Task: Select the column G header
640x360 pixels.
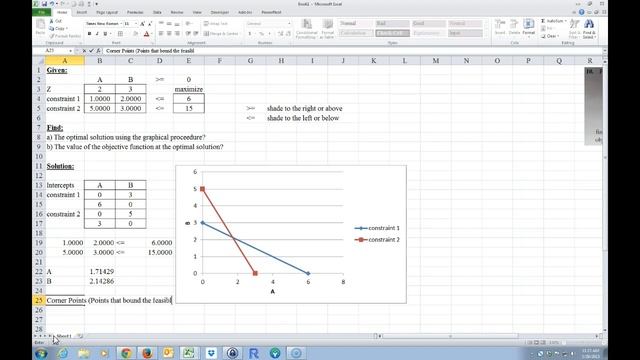Action: point(250,60)
